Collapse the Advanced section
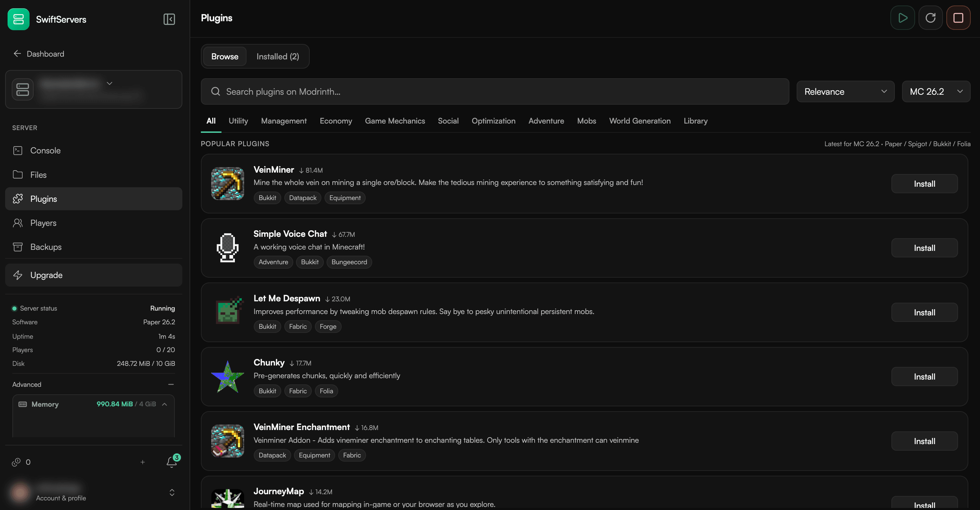 click(171, 384)
